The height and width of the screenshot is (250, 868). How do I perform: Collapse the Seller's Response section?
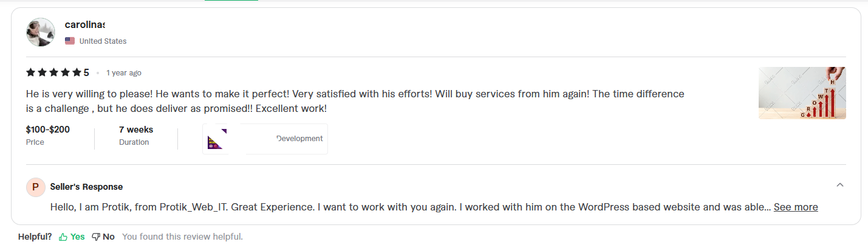pos(840,185)
